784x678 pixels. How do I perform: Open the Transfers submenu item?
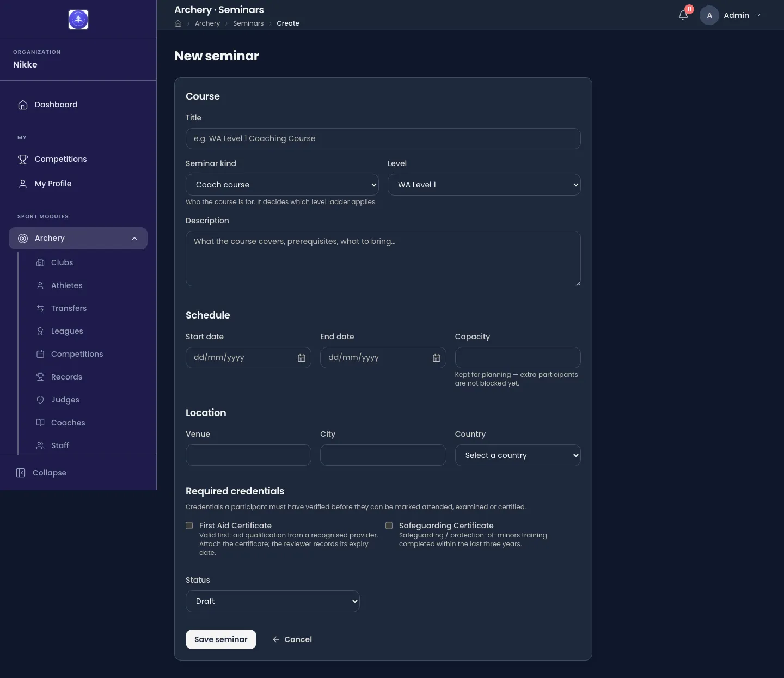[87, 308]
